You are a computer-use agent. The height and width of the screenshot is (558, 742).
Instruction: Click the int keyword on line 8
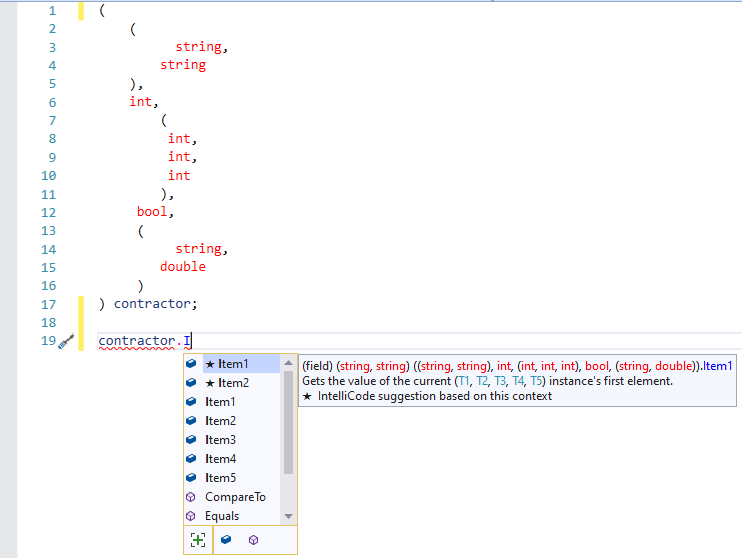pos(179,138)
